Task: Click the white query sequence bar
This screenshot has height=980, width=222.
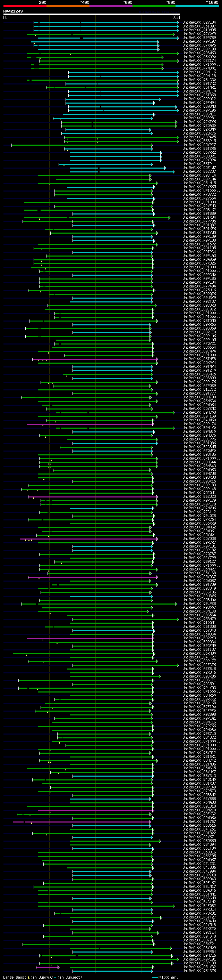Action: tap(92, 14)
